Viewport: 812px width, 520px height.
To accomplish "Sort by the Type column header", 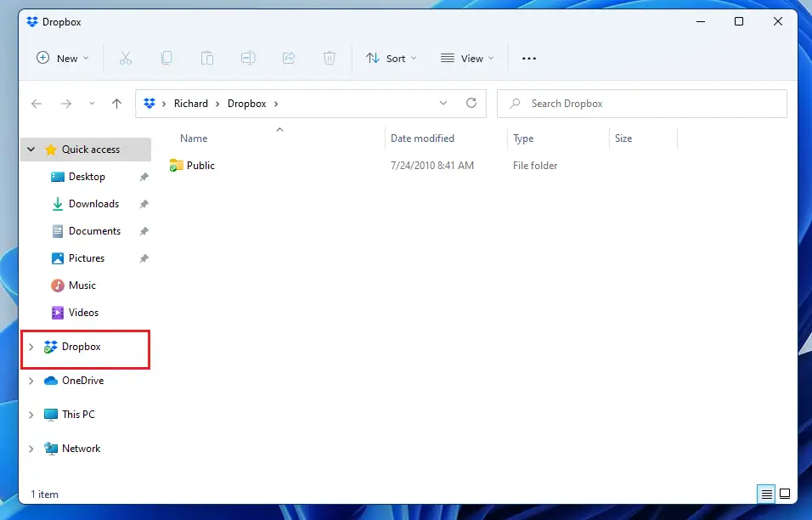I will pos(523,138).
